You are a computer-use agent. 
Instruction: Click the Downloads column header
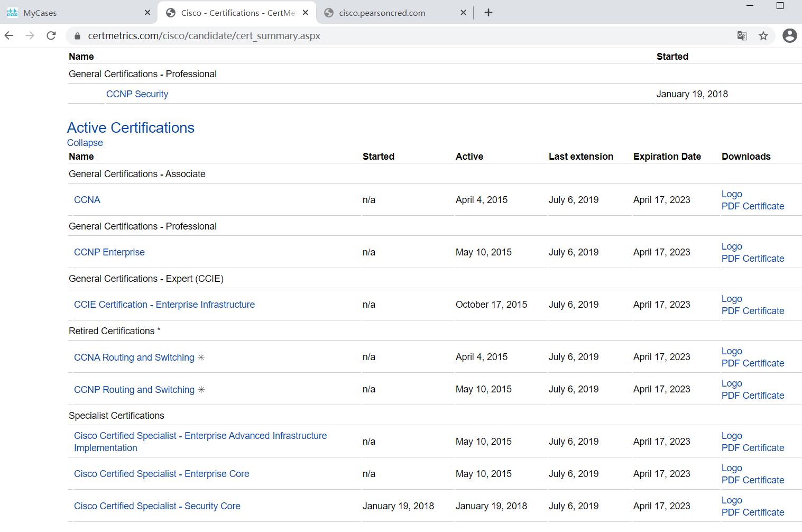coord(746,157)
